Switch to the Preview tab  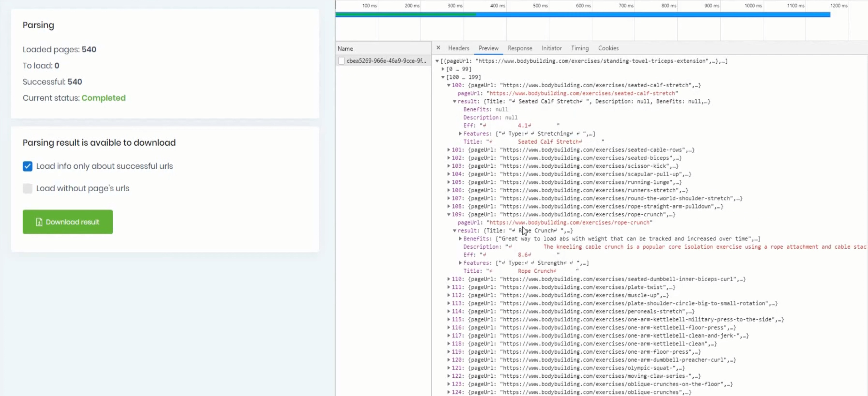[488, 48]
